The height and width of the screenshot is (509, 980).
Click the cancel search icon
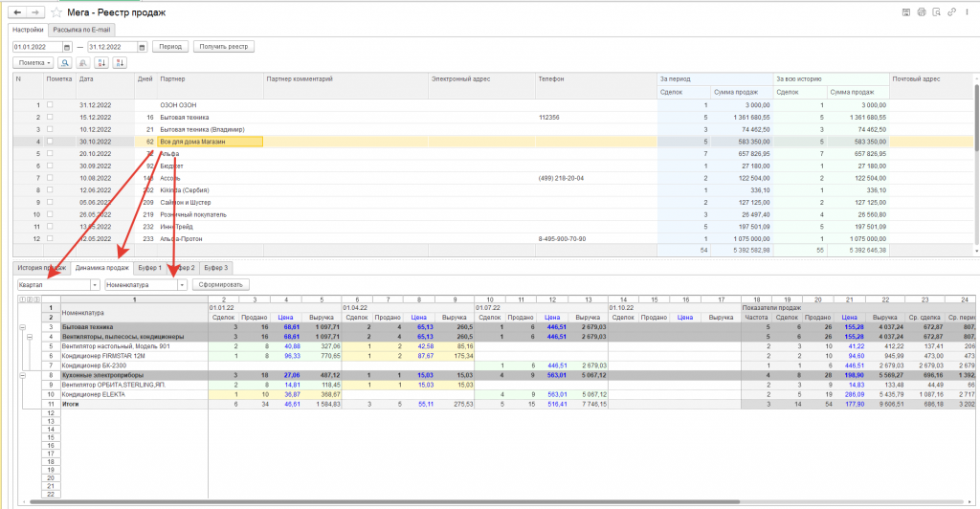pyautogui.click(x=82, y=63)
